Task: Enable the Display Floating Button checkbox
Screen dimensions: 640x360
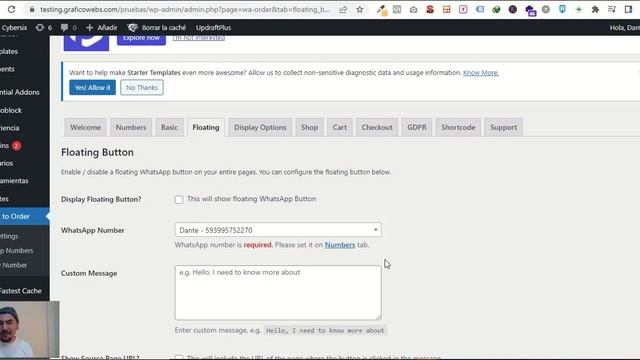Action: (x=179, y=200)
